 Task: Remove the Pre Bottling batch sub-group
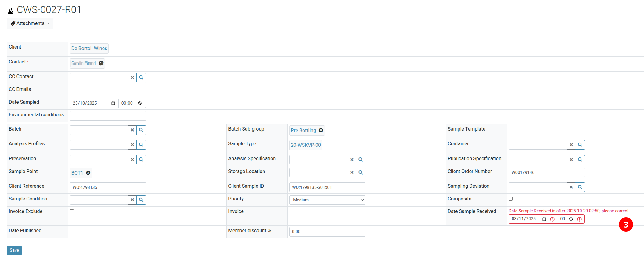321,130
